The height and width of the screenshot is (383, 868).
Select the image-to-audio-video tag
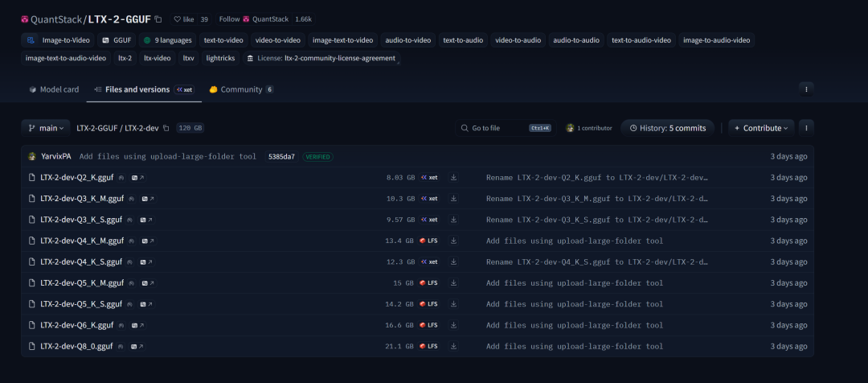pos(717,40)
